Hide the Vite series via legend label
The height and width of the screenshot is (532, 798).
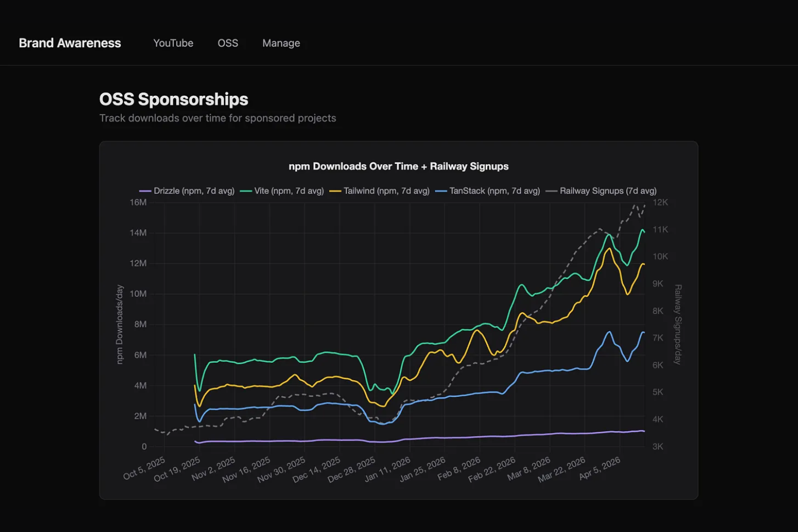288,191
